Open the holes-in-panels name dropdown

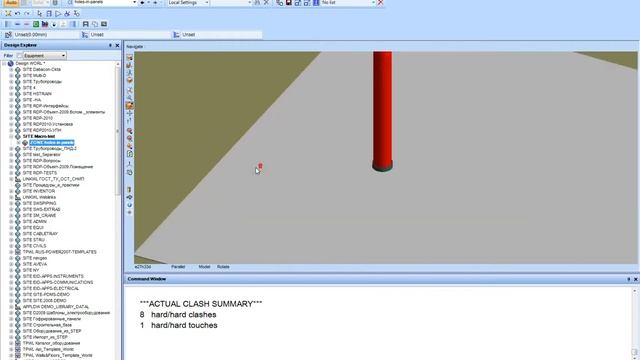point(134,2)
